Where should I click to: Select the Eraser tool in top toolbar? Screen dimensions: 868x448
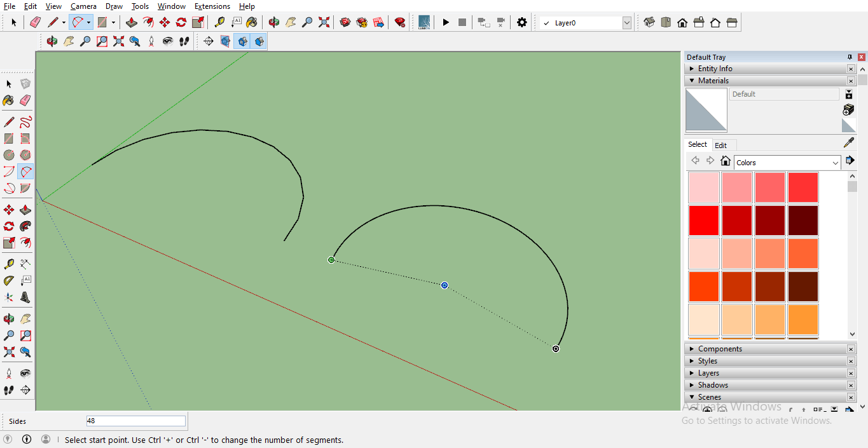[35, 22]
